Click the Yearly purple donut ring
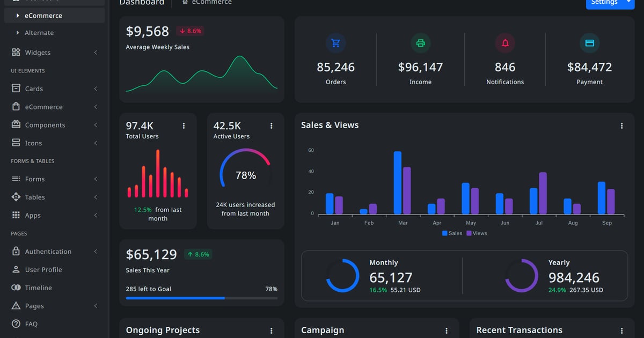The height and width of the screenshot is (338, 644). [x=522, y=276]
